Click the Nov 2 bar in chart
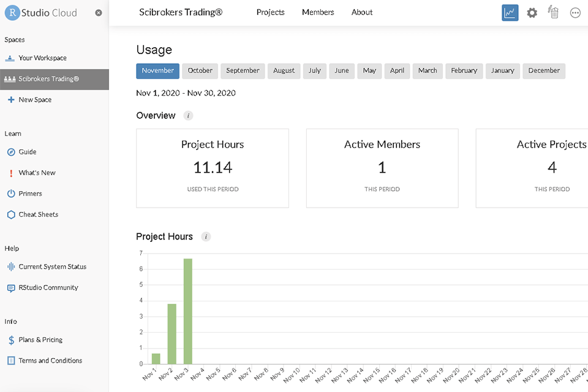Viewport: 588px width, 392px height. pyautogui.click(x=171, y=334)
